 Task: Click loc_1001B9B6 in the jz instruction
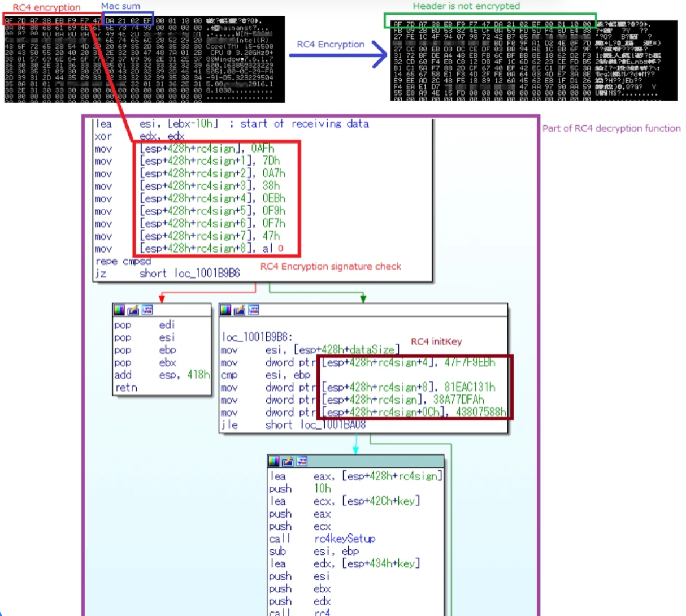point(207,274)
